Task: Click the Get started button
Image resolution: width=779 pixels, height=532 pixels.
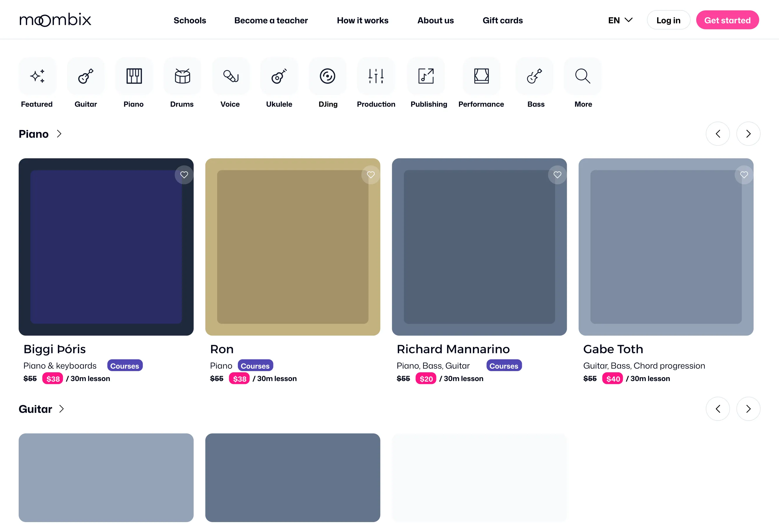Action: pyautogui.click(x=727, y=20)
